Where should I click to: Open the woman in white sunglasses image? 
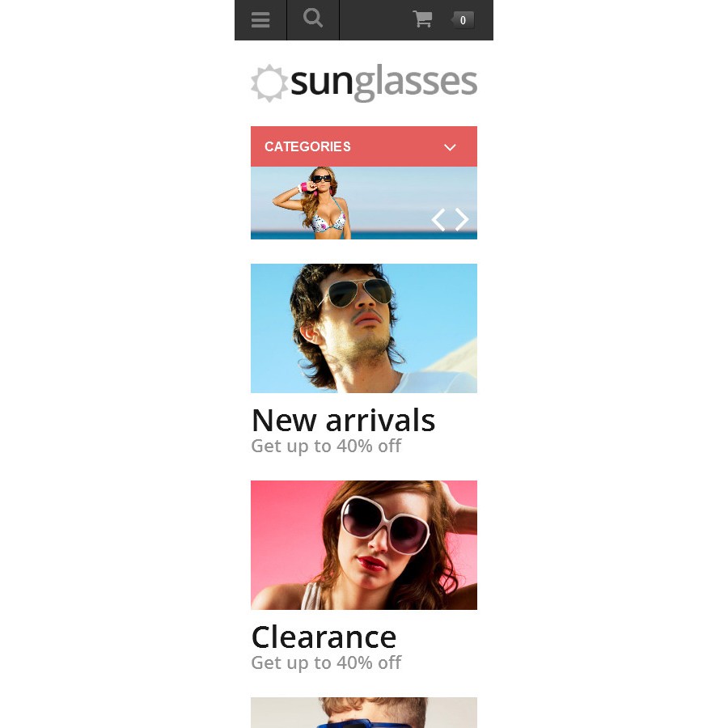click(x=364, y=545)
